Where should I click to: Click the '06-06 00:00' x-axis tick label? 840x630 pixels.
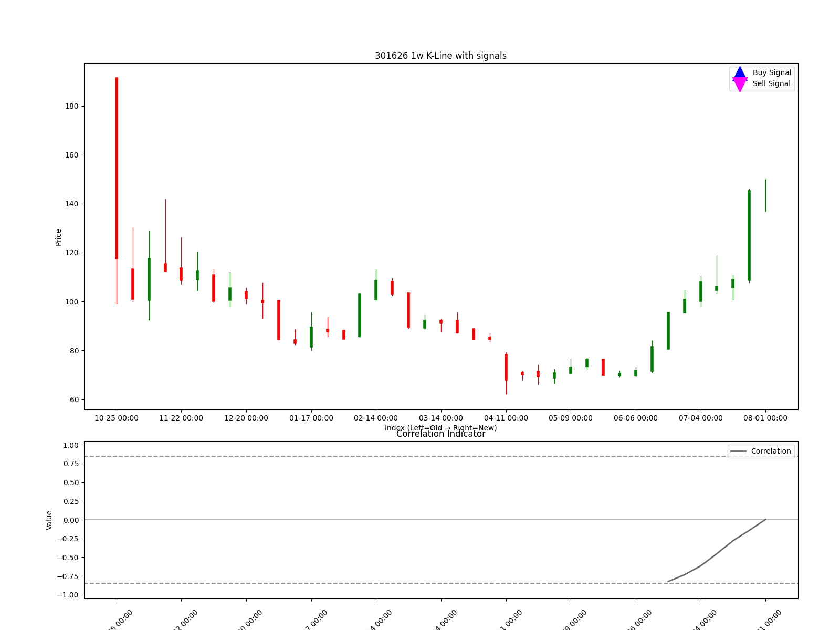[x=636, y=418]
